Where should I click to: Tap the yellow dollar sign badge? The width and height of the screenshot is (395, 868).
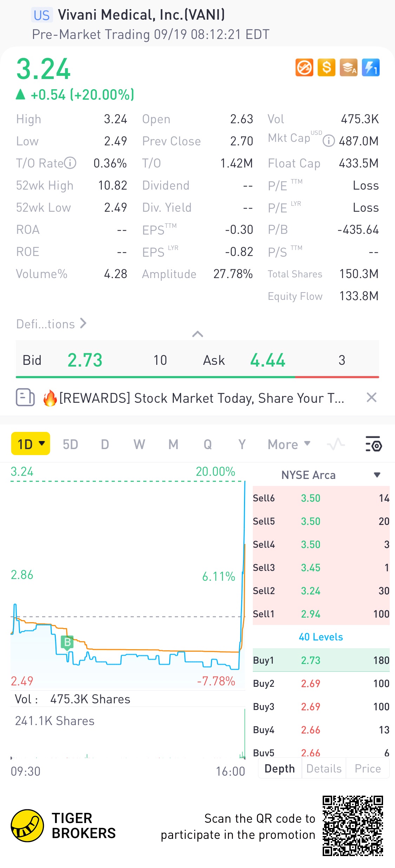327,67
